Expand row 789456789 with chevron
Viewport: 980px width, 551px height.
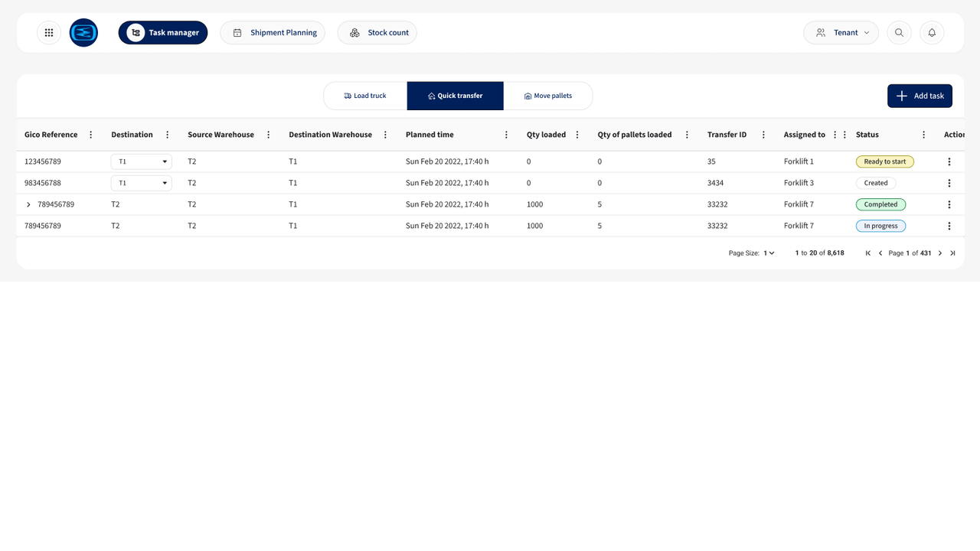click(x=28, y=204)
